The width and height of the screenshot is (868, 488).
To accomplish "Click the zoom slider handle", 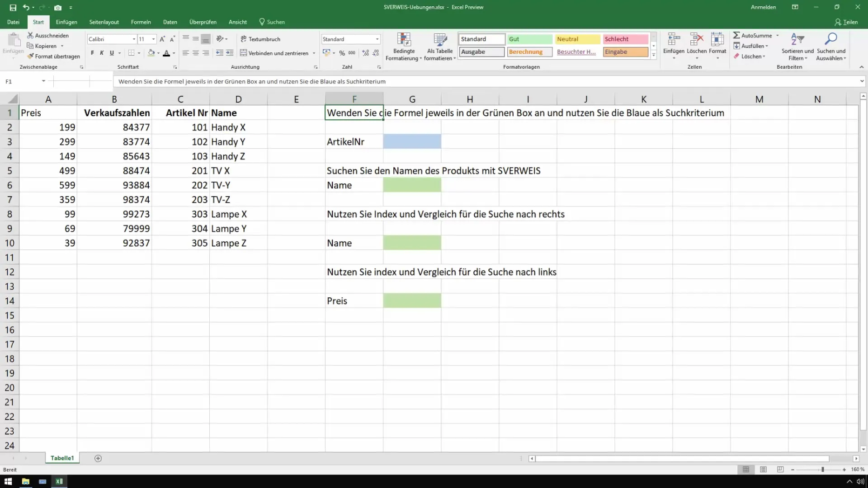I will pyautogui.click(x=823, y=469).
